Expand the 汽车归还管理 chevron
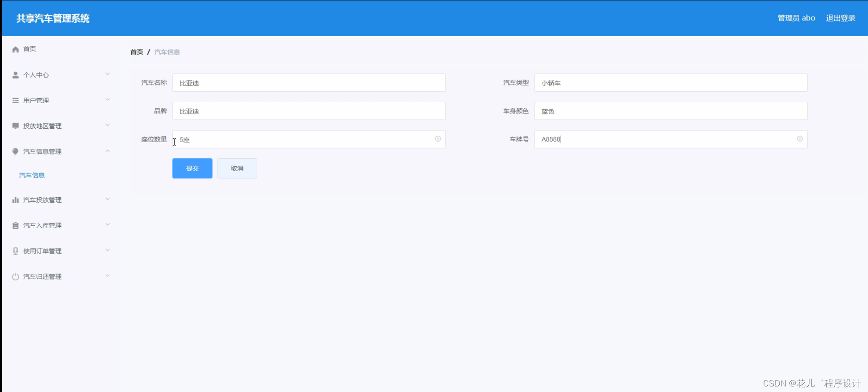The image size is (868, 392). click(x=108, y=275)
